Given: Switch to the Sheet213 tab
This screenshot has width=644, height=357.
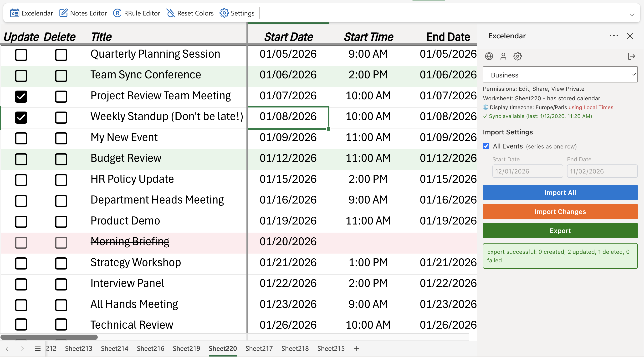Looking at the screenshot, I should point(78,348).
